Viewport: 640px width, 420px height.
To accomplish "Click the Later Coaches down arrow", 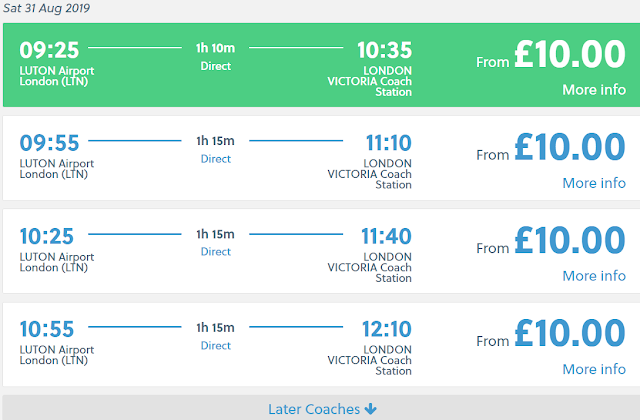I will (x=371, y=409).
